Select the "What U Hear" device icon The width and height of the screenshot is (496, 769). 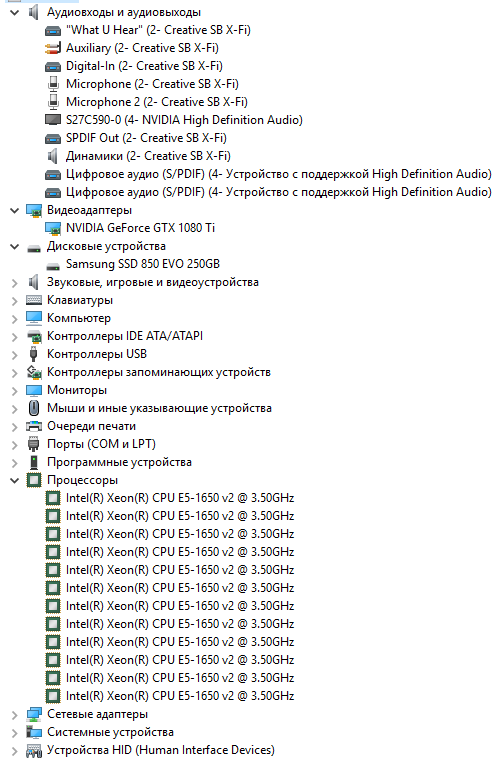52,30
